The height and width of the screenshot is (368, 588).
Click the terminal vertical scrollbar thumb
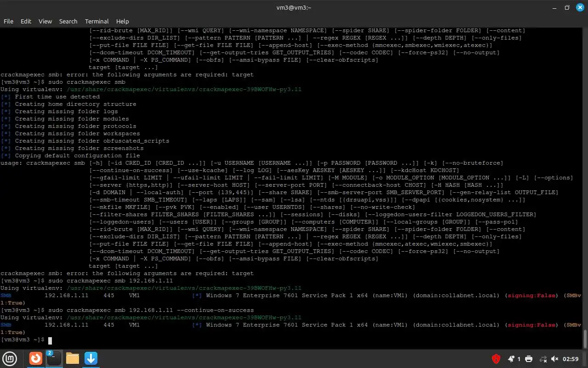tap(585, 339)
